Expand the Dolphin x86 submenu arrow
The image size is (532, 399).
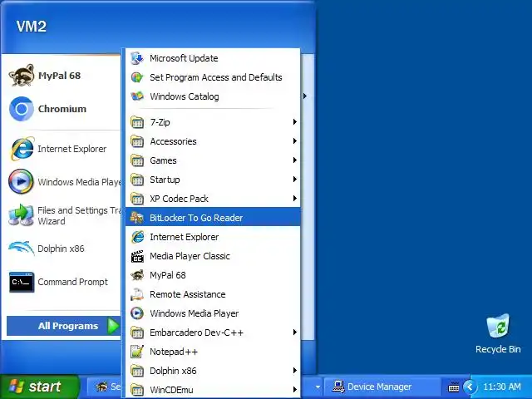(x=295, y=371)
